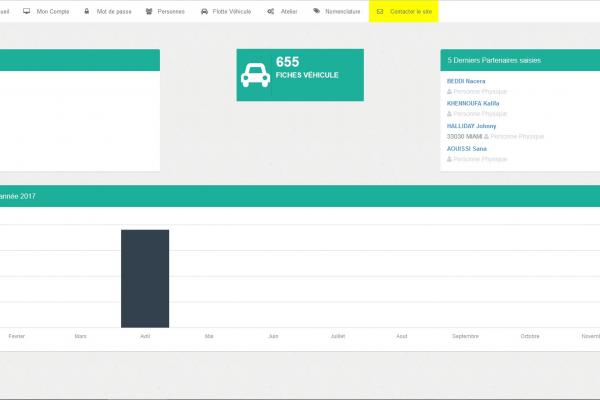Click the 'Septembre' axis label
Image resolution: width=600 pixels, height=400 pixels.
tap(465, 336)
